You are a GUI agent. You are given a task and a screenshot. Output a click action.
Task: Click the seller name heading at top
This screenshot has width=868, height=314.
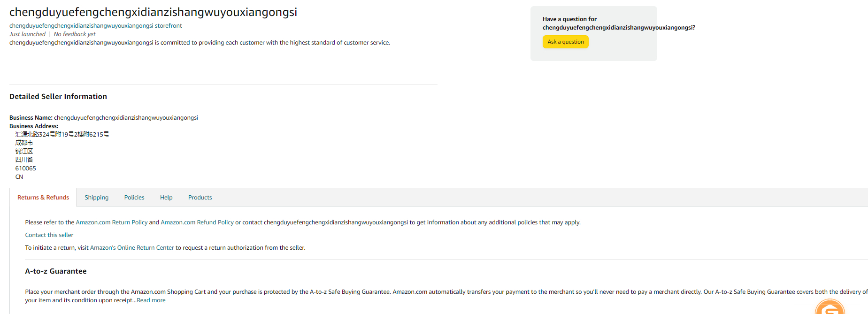point(153,12)
